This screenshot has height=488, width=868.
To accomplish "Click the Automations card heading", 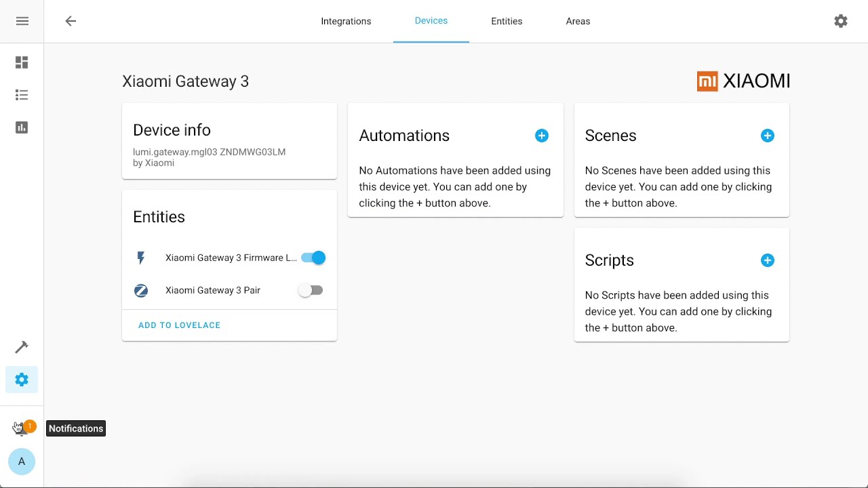I will coord(404,136).
